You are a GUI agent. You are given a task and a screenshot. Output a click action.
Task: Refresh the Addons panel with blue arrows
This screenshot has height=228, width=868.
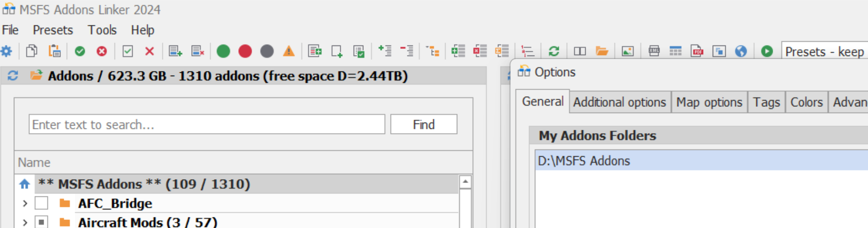(13, 76)
